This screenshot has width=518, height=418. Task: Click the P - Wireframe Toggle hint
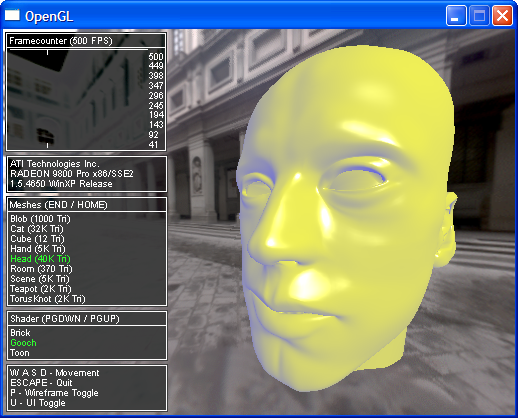(x=54, y=393)
